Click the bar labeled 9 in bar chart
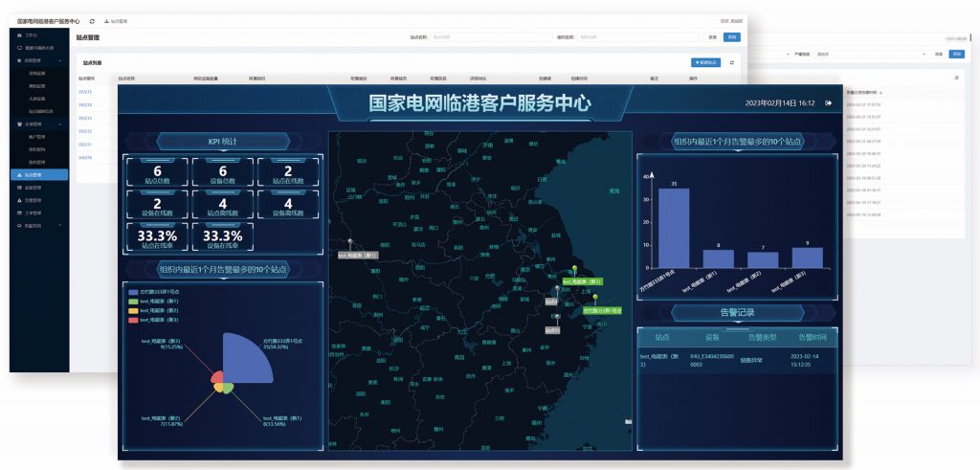This screenshot has width=980, height=470. coord(808,257)
